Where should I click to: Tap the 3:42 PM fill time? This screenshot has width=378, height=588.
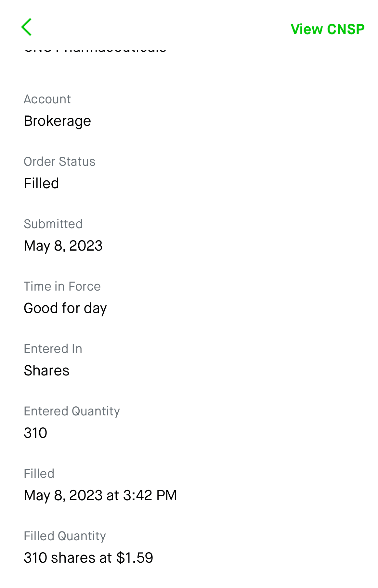tap(150, 496)
